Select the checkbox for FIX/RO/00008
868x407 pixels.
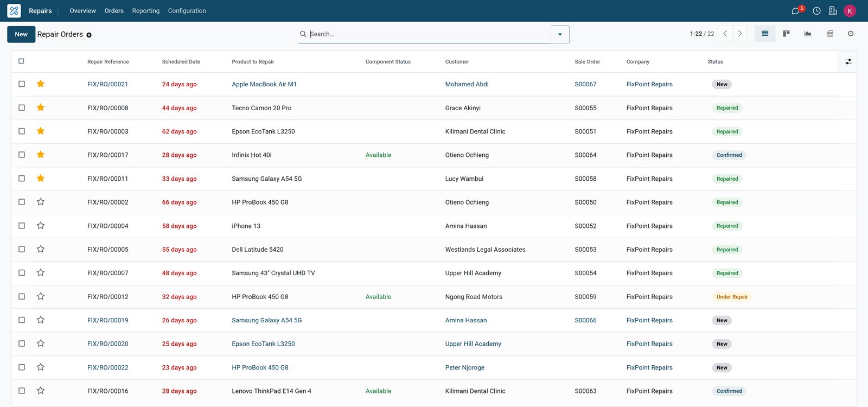click(22, 107)
